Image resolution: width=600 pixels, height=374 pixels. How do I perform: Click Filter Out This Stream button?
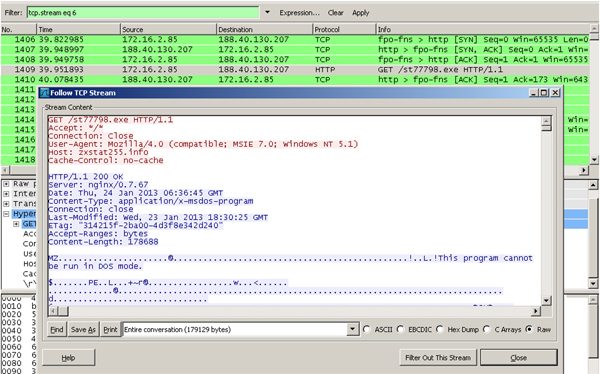(438, 358)
